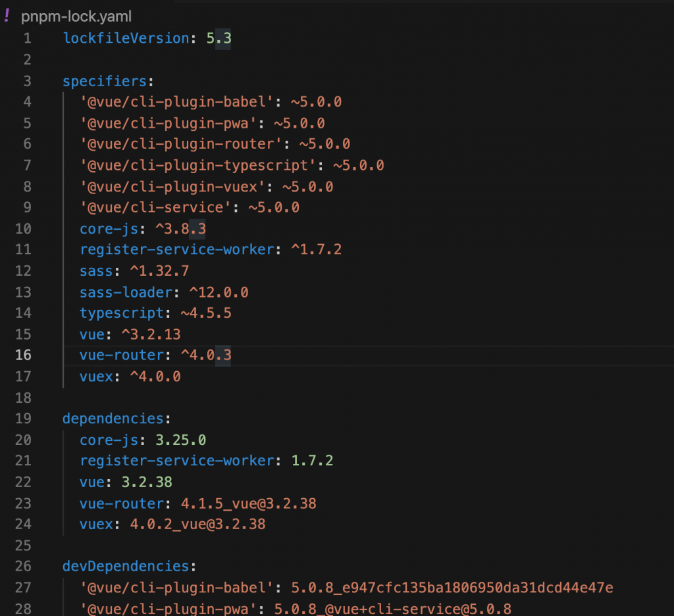This screenshot has height=616, width=674.
Task: Click the 5.0.8_e947cfc135ba... hash value
Action: tap(452, 588)
